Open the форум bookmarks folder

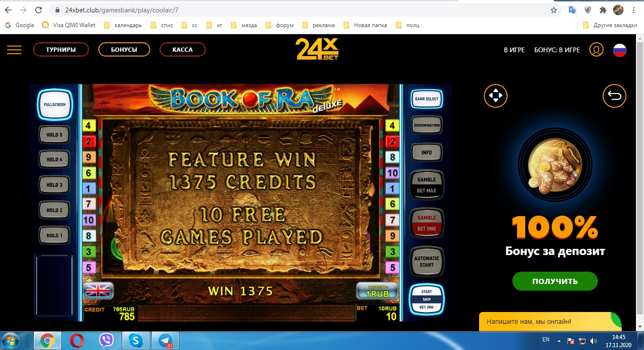tap(279, 25)
